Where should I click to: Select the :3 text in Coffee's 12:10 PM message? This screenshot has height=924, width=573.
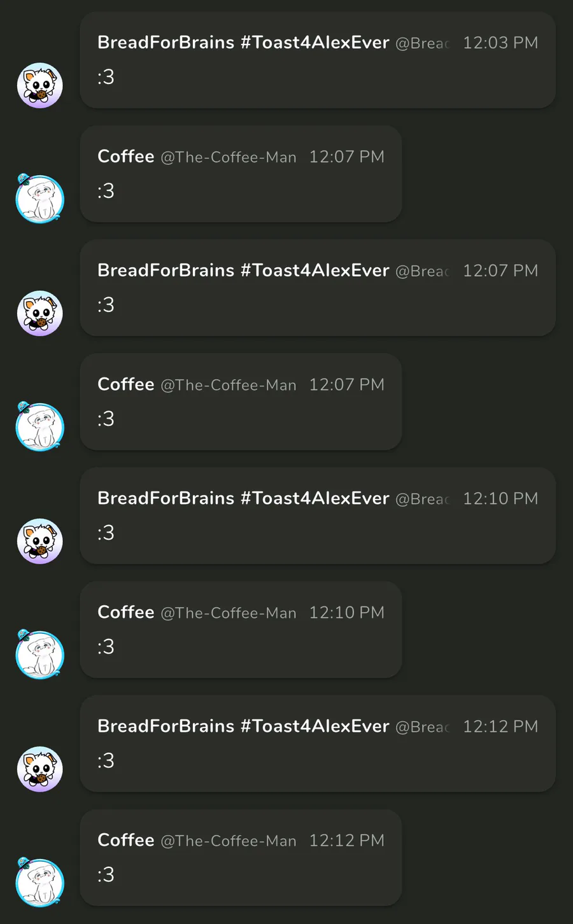(106, 647)
